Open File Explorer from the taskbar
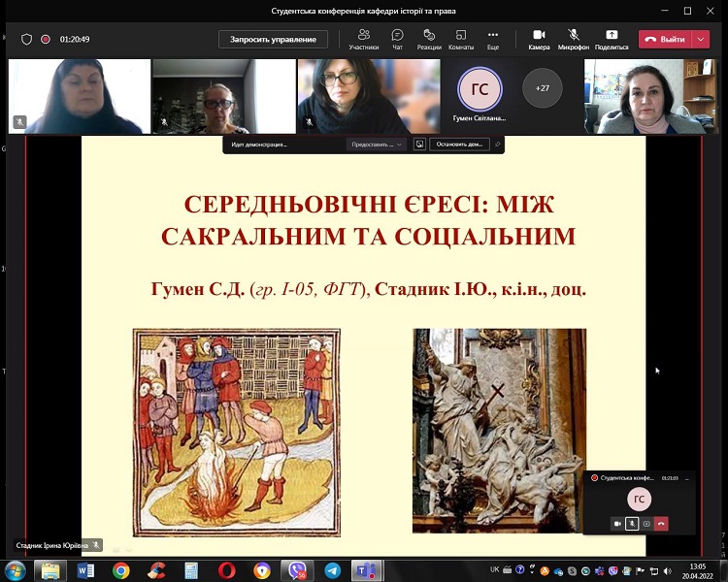The width and height of the screenshot is (728, 582). tap(50, 570)
